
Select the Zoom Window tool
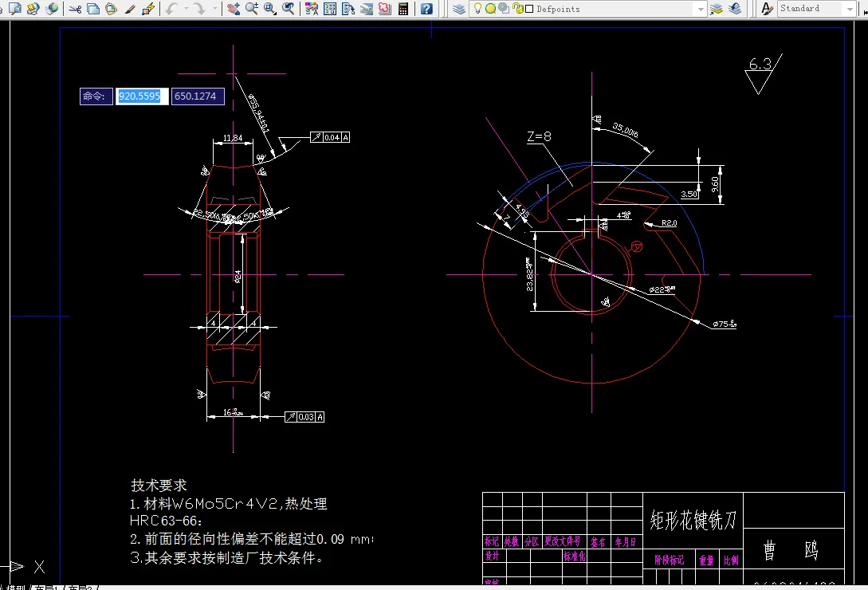(x=270, y=8)
